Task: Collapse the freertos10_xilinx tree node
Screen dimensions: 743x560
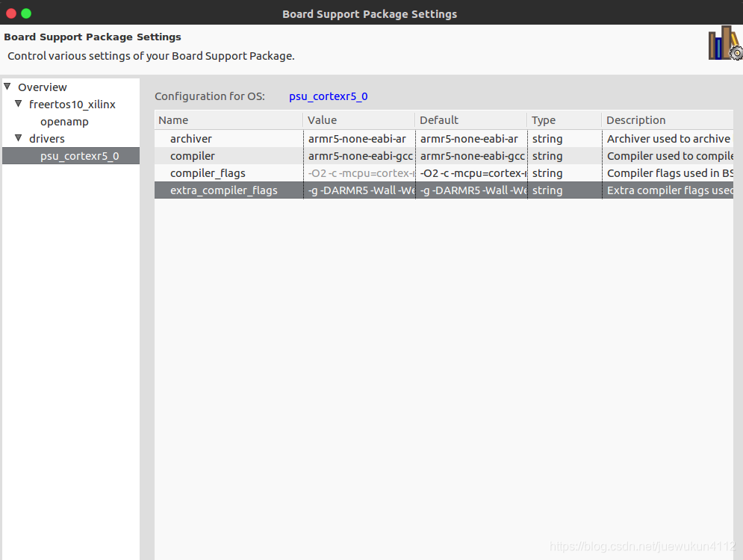Action: click(19, 104)
